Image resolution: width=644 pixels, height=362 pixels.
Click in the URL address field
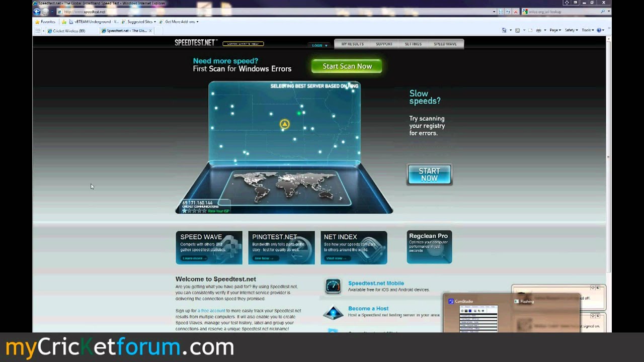click(x=274, y=12)
